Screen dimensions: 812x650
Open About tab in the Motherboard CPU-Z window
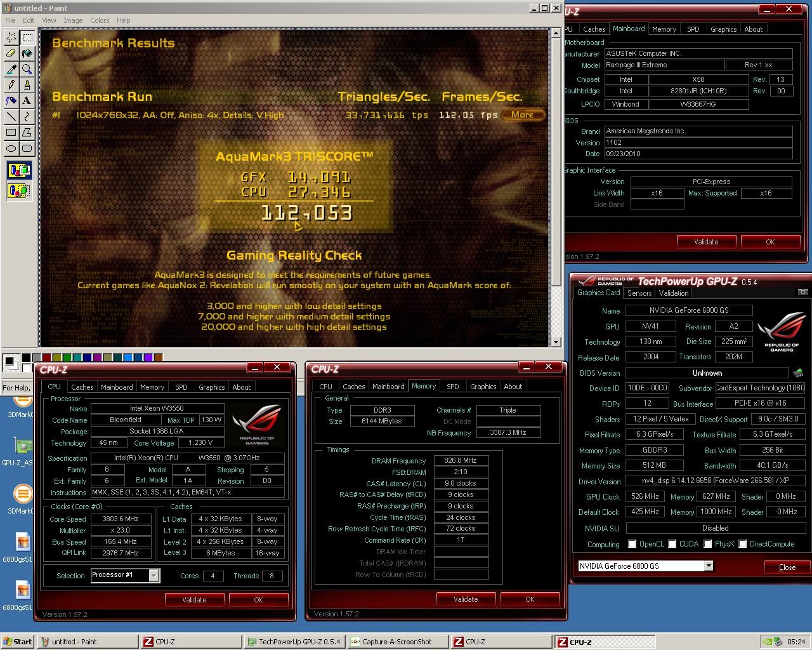click(x=754, y=29)
